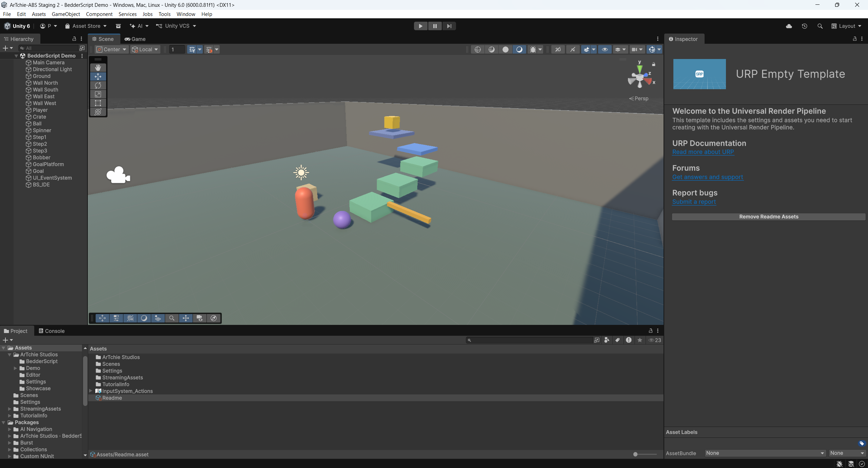
Task: Select the Move tool in scene tools
Action: (98, 77)
